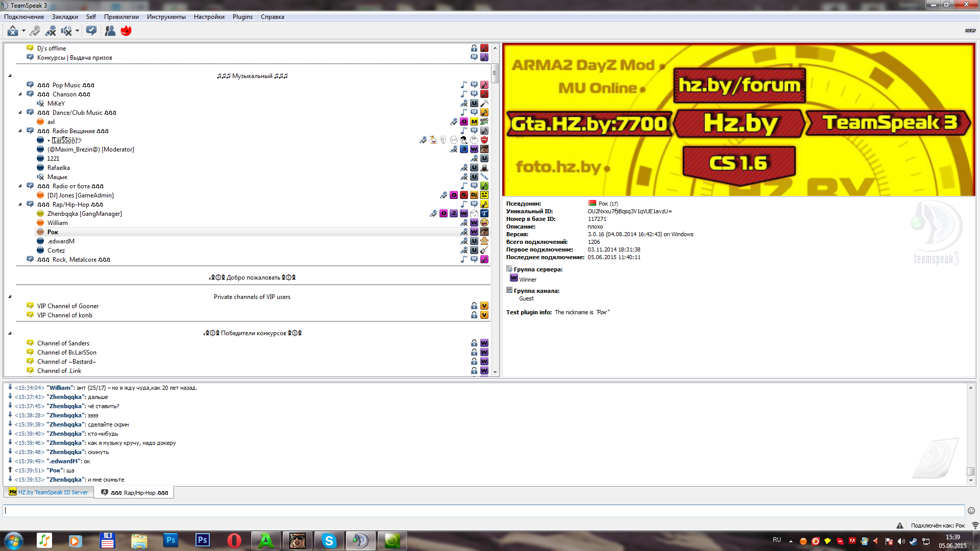This screenshot has height=551, width=980.
Task: Select user Zhenbqqka [GangManager]
Action: (x=85, y=214)
